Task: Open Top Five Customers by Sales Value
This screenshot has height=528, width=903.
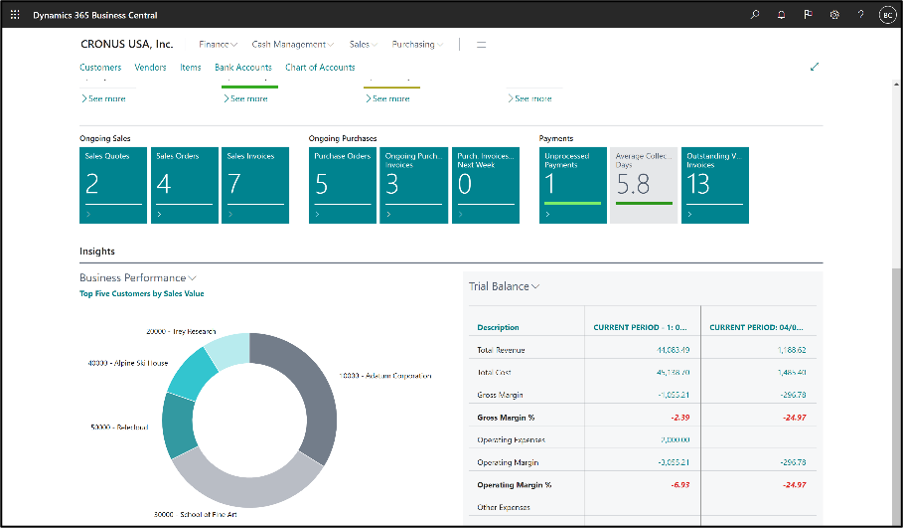Action: [141, 294]
